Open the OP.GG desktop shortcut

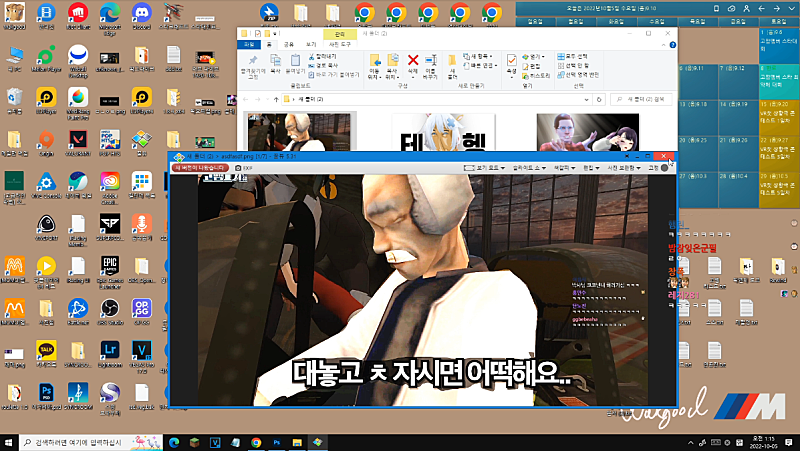click(141, 312)
